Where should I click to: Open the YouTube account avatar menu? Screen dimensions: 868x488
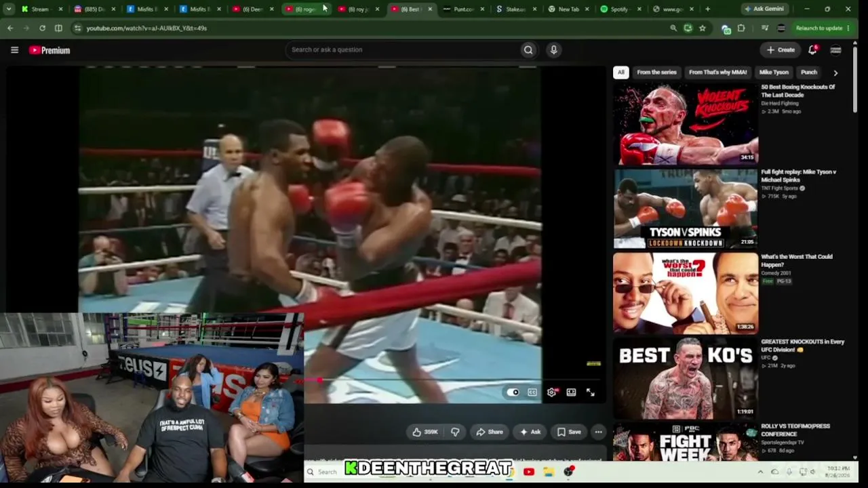835,49
